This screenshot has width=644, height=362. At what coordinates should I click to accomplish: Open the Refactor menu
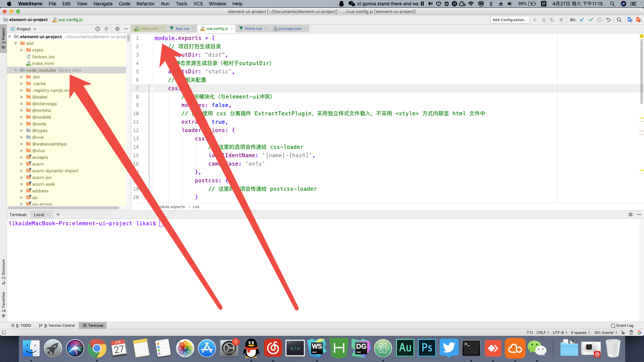tap(145, 4)
